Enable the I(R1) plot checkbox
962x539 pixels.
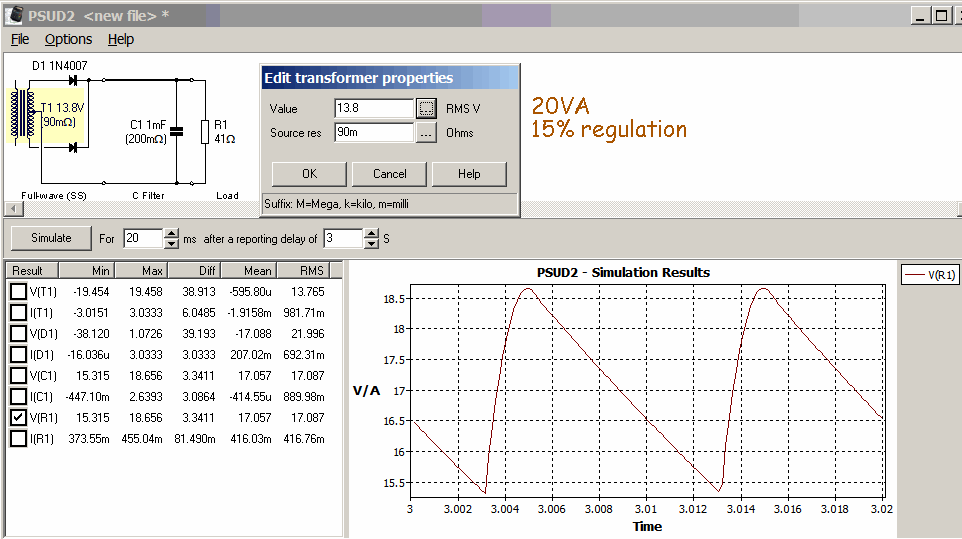tap(18, 438)
